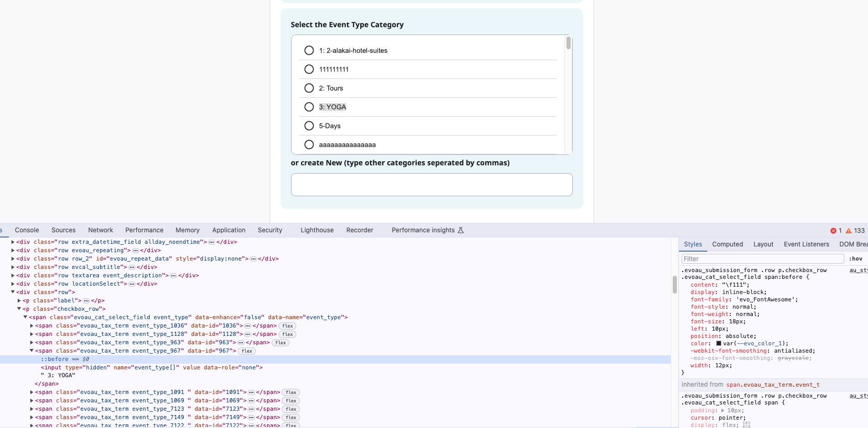Focus the 'or create New' categories text field
Viewport: 868px width, 428px height.
click(431, 185)
